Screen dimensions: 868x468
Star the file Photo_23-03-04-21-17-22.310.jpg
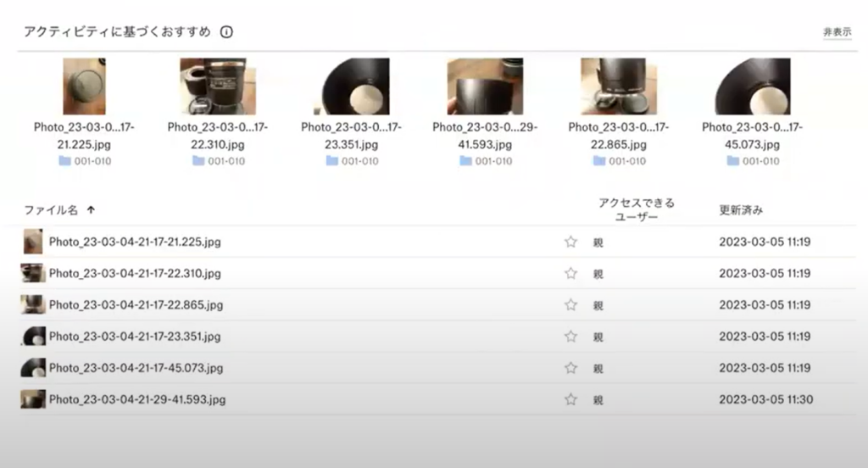tap(570, 273)
